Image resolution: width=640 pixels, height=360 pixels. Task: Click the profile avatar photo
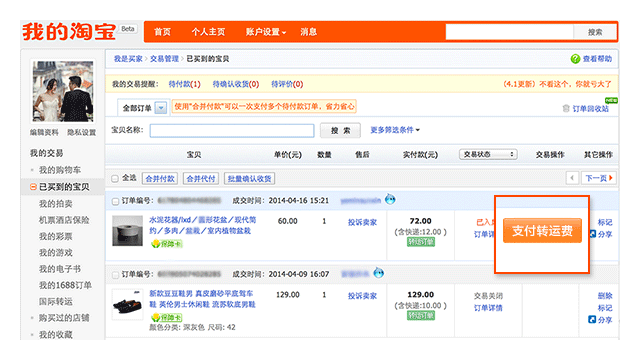[x=63, y=91]
